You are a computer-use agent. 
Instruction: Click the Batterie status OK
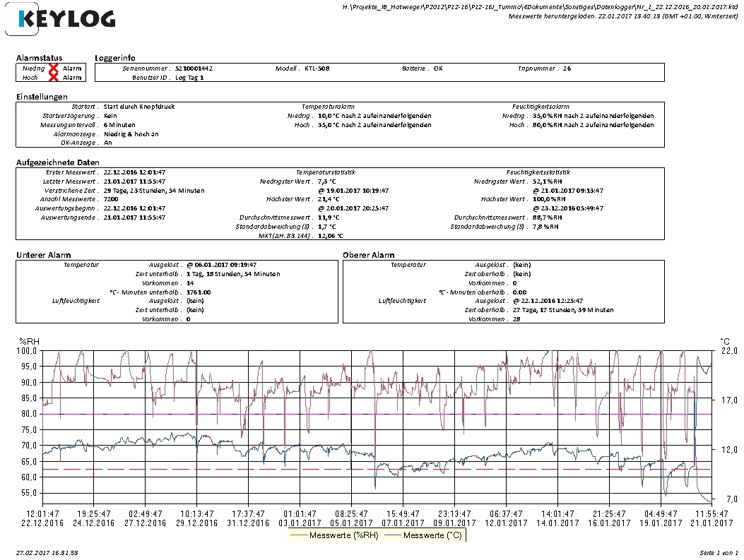coord(438,68)
